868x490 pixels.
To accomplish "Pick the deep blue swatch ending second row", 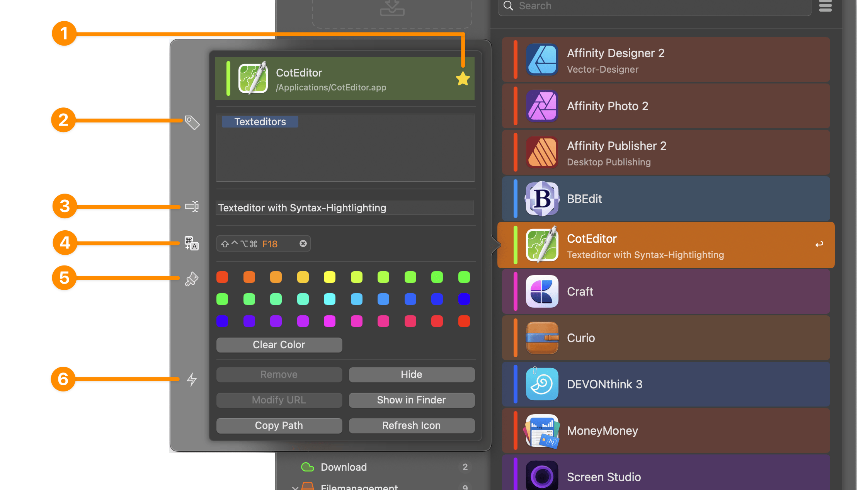I will click(x=464, y=299).
